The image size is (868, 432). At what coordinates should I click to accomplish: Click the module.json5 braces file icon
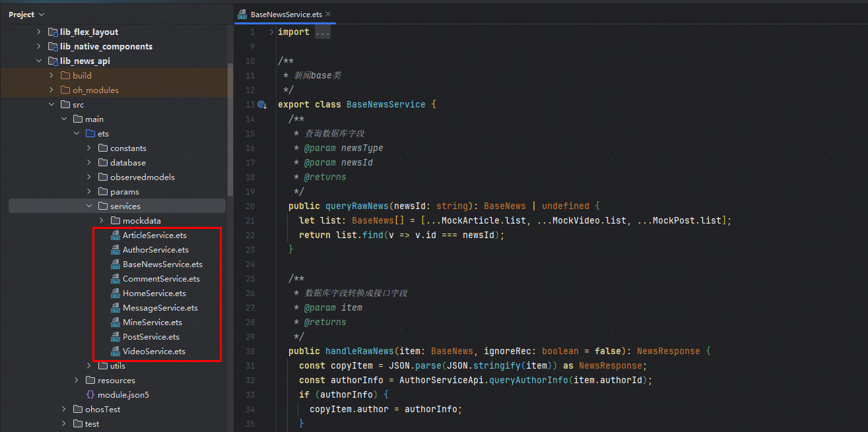click(90, 395)
